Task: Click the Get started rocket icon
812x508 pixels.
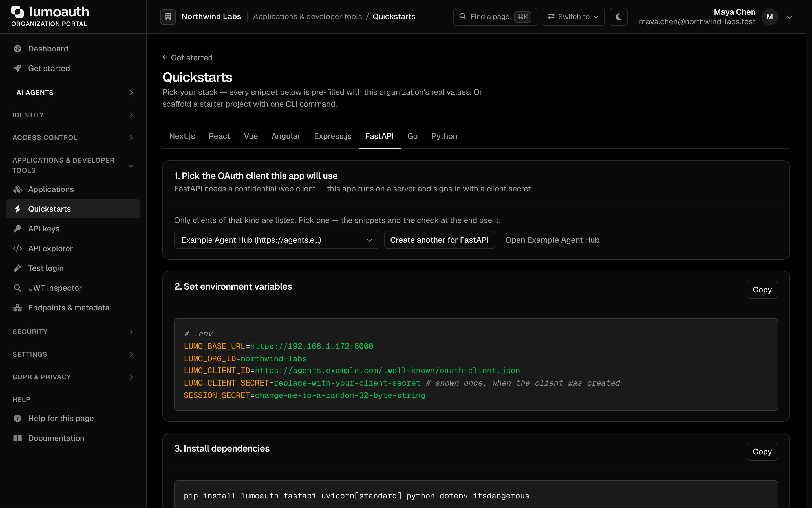Action: point(17,68)
